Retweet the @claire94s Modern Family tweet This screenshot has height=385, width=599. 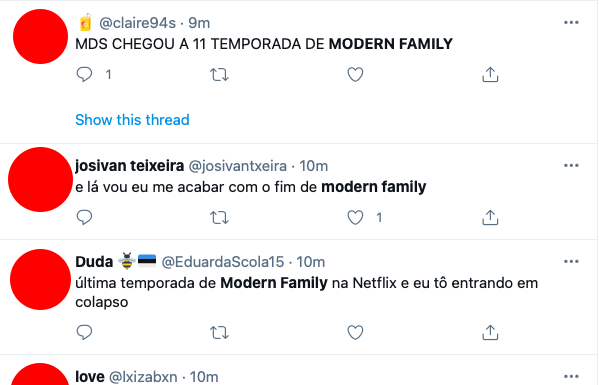pos(219,74)
